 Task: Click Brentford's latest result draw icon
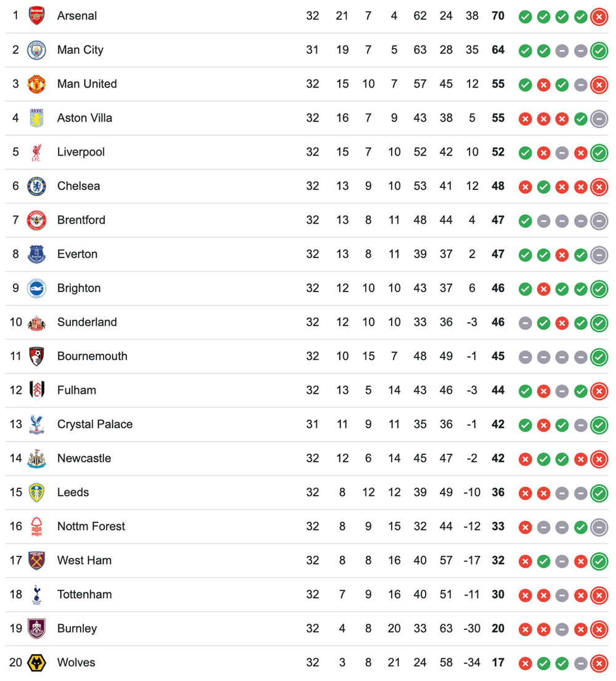[599, 221]
